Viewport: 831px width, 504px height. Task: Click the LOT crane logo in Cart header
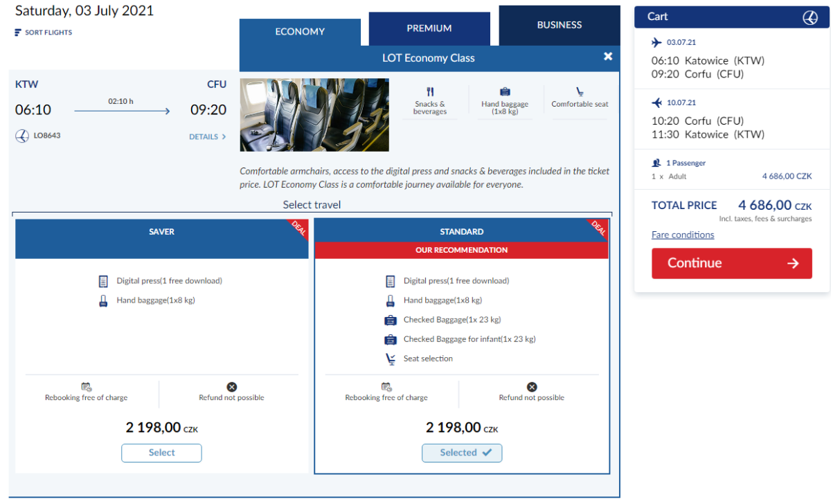click(810, 17)
